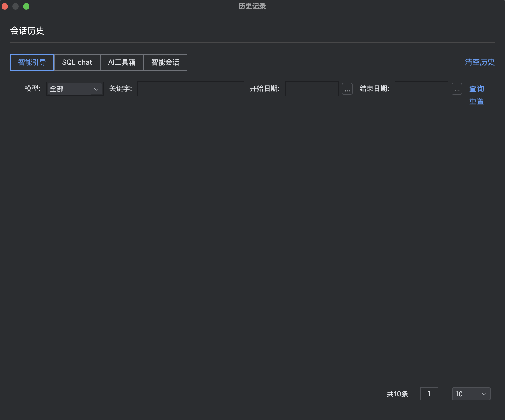Maximize the window using the green button
Image resolution: width=505 pixels, height=420 pixels.
(x=26, y=6)
